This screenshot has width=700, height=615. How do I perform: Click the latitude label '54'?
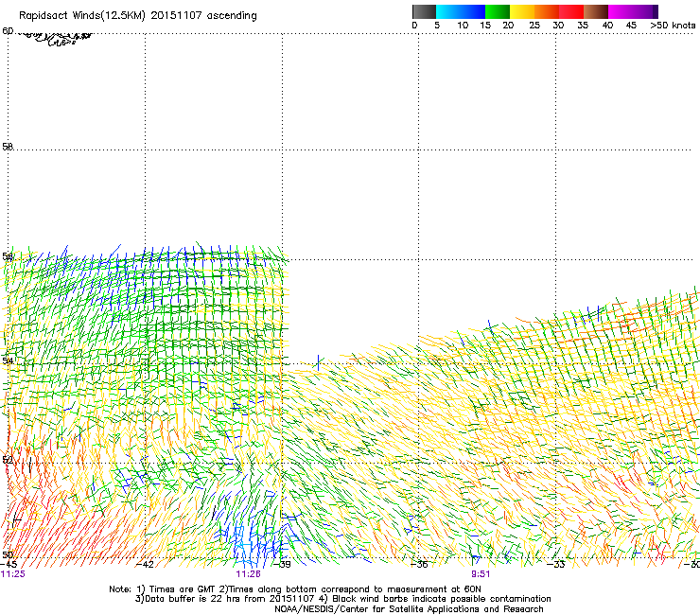pyautogui.click(x=8, y=360)
